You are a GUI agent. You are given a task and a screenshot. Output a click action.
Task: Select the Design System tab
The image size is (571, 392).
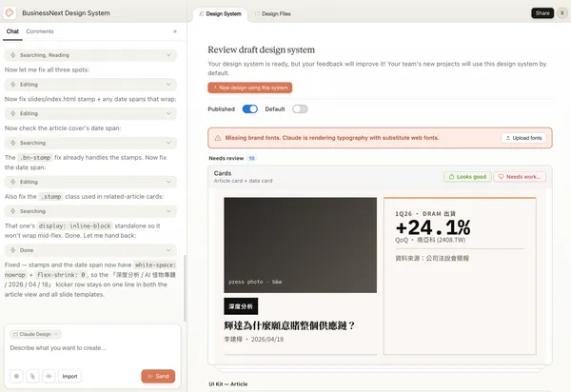pyautogui.click(x=220, y=14)
